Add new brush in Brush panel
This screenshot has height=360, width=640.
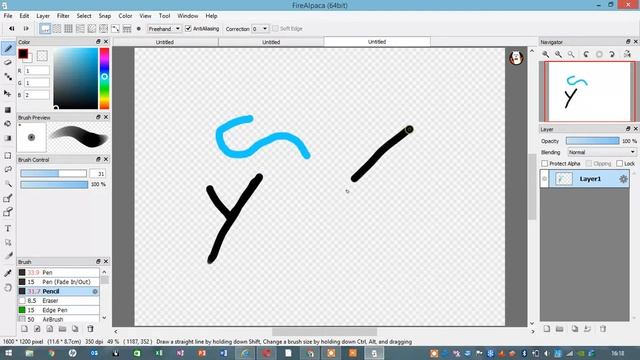coord(24,329)
